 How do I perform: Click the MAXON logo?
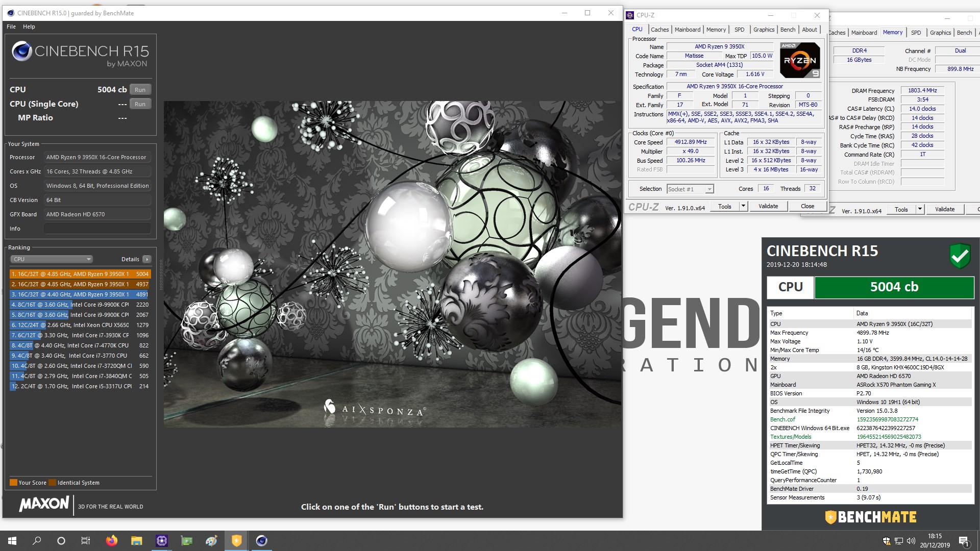pyautogui.click(x=44, y=504)
